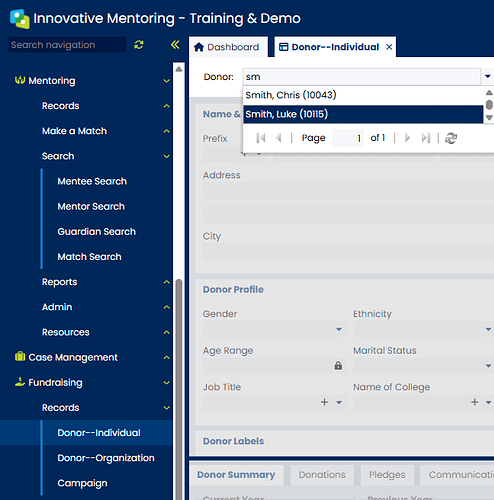Click the Search navigation input field
Image resolution: width=494 pixels, height=500 pixels.
click(x=67, y=45)
